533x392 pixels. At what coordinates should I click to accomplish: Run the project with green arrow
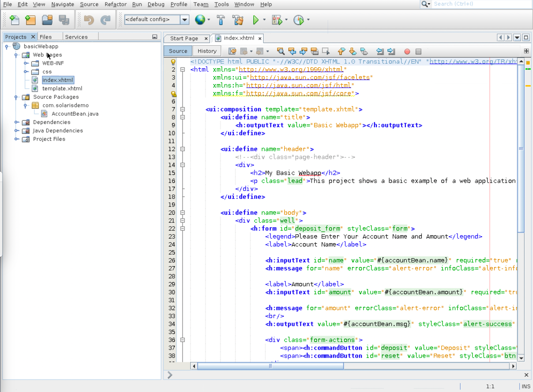(255, 20)
